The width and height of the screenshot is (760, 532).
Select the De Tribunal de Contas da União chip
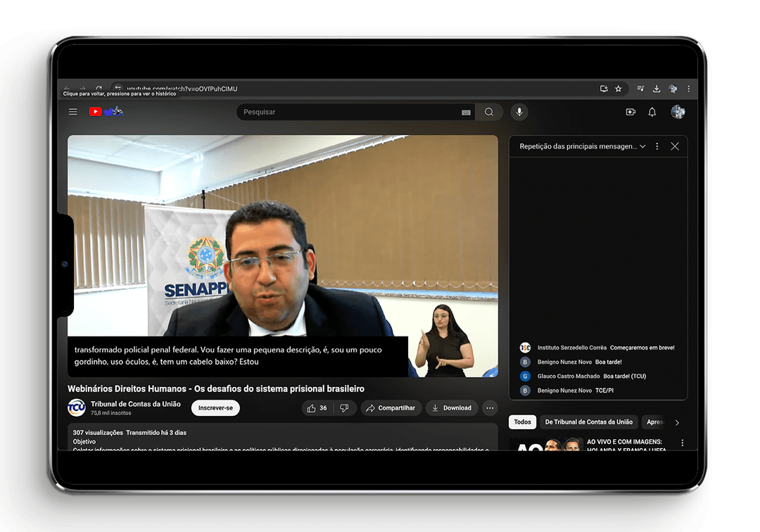pyautogui.click(x=588, y=422)
